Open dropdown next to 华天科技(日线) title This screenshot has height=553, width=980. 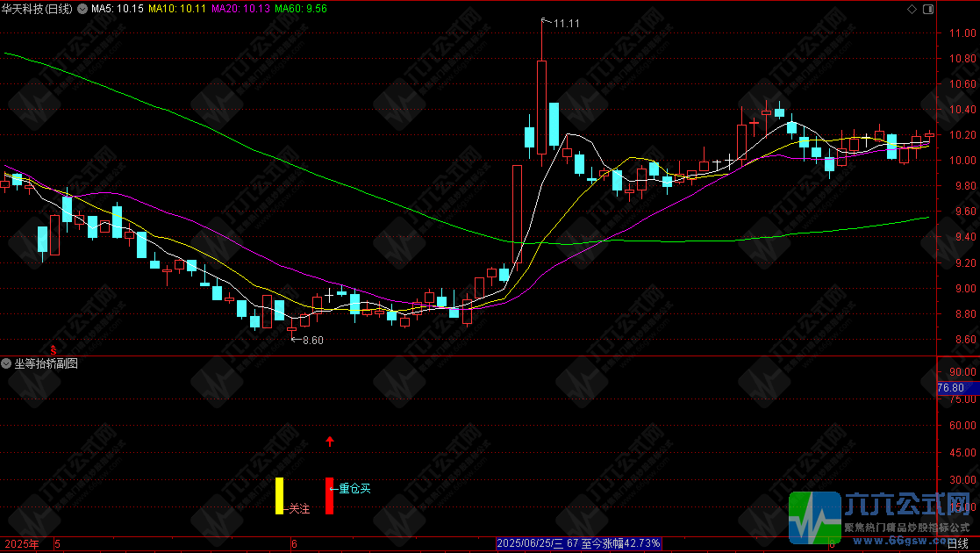coord(82,9)
